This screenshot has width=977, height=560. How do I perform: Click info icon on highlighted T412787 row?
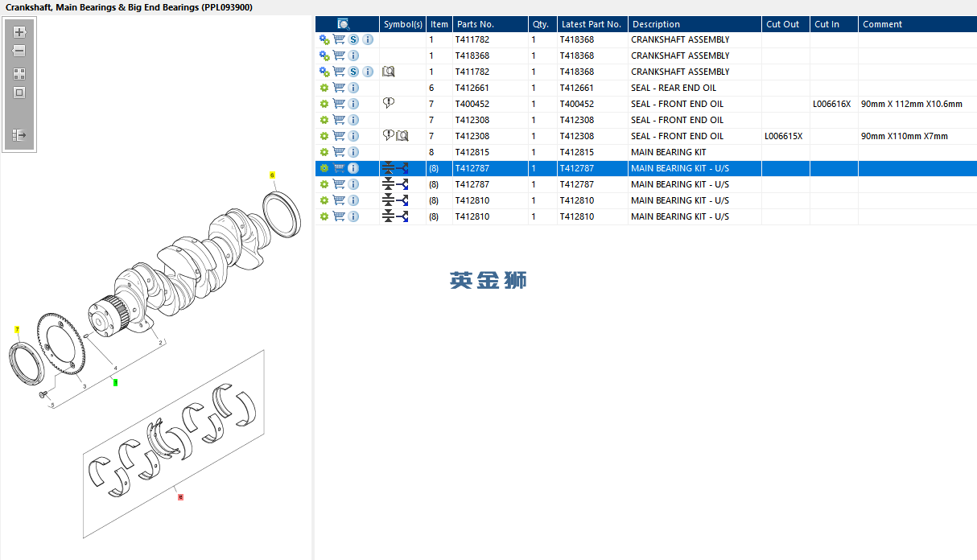[353, 168]
